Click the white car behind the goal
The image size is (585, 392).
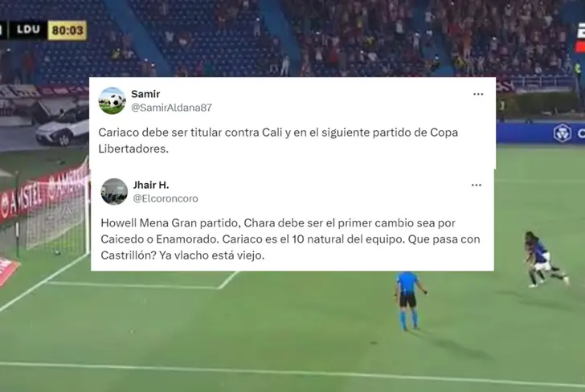tap(63, 126)
